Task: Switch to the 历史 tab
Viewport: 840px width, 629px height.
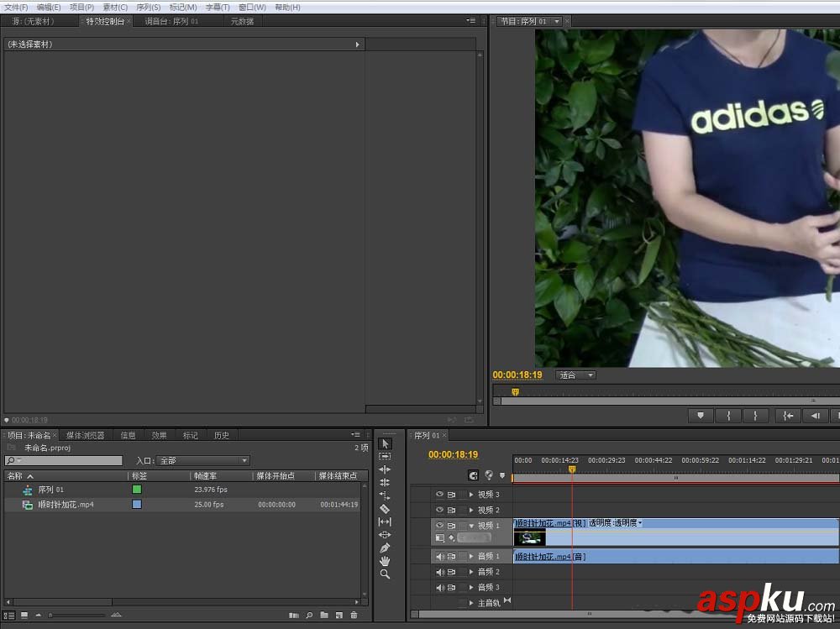Action: point(221,435)
